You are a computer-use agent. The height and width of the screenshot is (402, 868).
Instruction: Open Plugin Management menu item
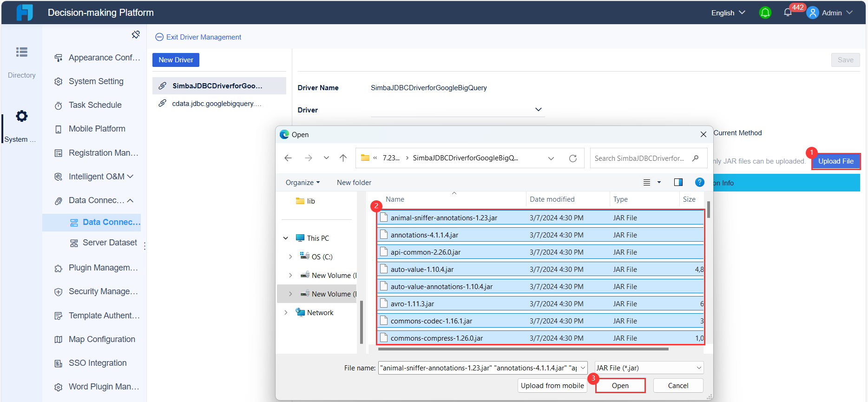point(97,268)
